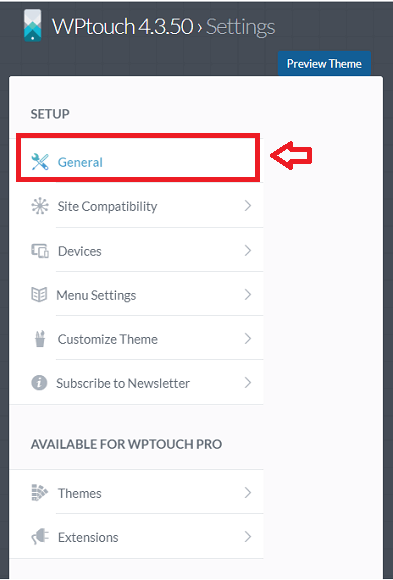Expand Themes using its chevron arrow

tap(248, 492)
